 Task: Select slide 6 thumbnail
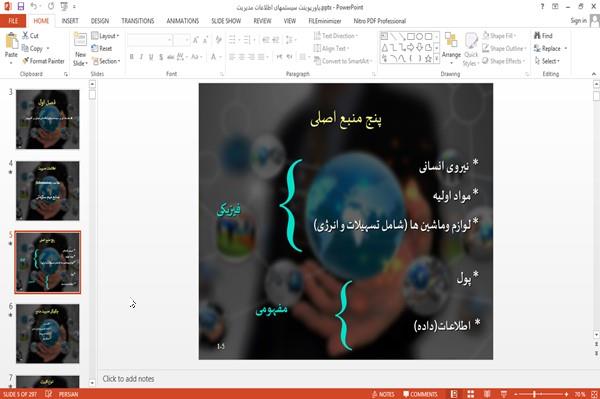48,334
